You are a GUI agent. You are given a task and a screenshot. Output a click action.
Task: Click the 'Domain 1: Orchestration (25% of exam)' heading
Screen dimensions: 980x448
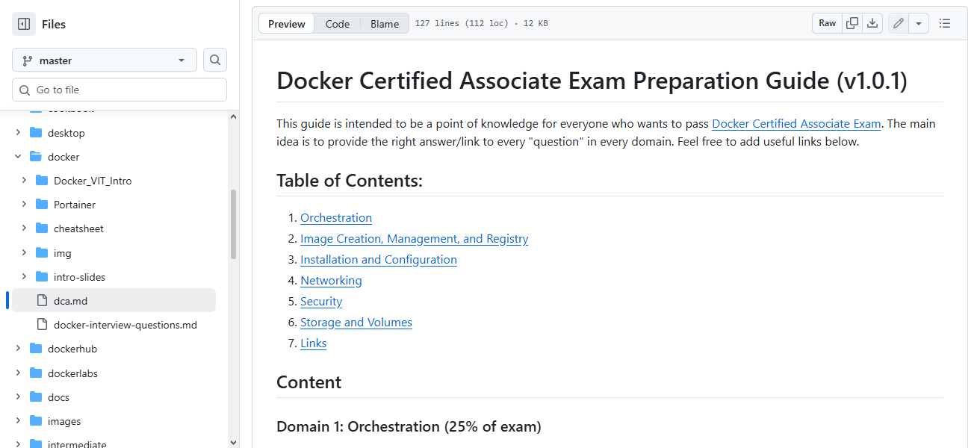(x=409, y=427)
